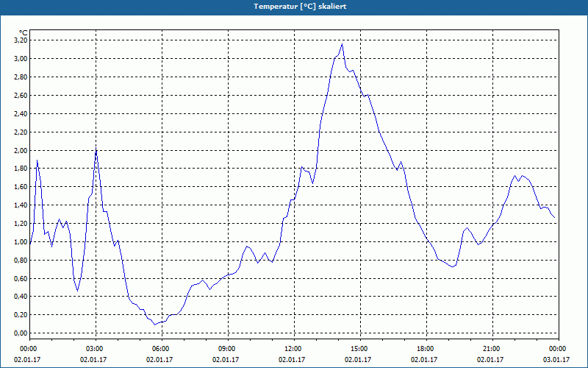The height and width of the screenshot is (368, 588).
Task: Click the 1,20 y-axis value
Action: (21, 224)
